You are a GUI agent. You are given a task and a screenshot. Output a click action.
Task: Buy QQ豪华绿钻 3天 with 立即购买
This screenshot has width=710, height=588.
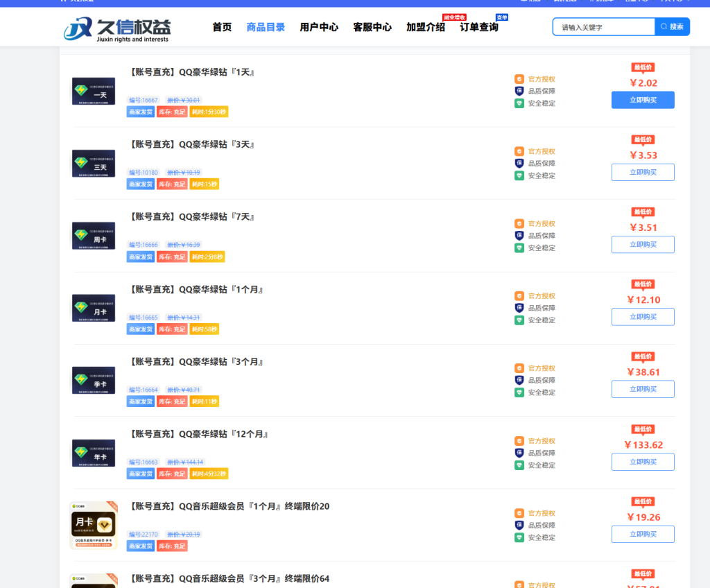[643, 172]
